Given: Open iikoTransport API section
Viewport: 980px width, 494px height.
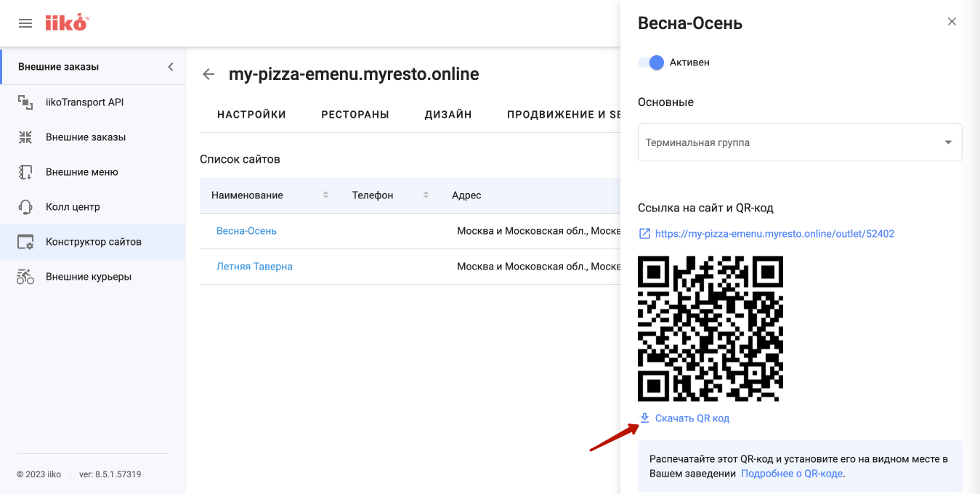Looking at the screenshot, I should click(84, 102).
